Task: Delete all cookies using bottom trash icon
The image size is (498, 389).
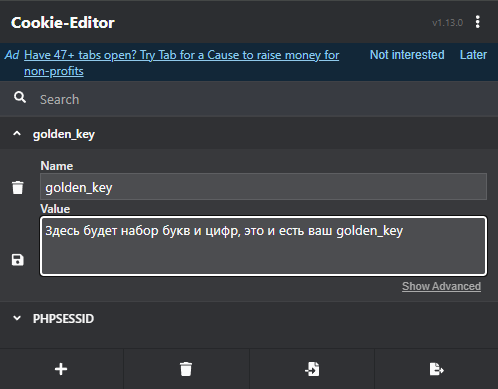Action: pos(186,369)
